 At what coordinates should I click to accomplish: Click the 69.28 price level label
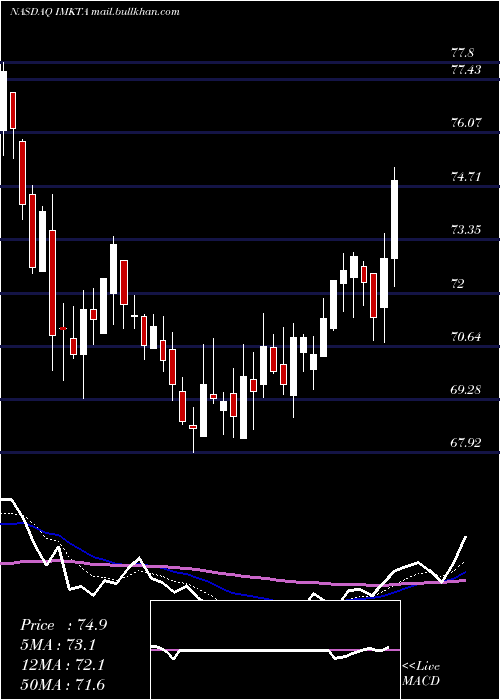tap(466, 390)
